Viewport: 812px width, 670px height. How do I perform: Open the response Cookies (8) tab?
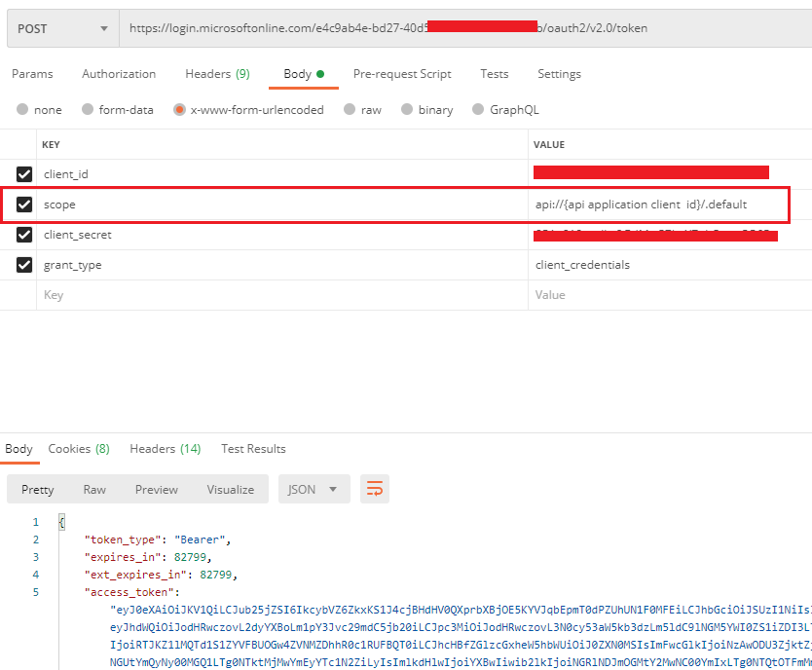(79, 449)
